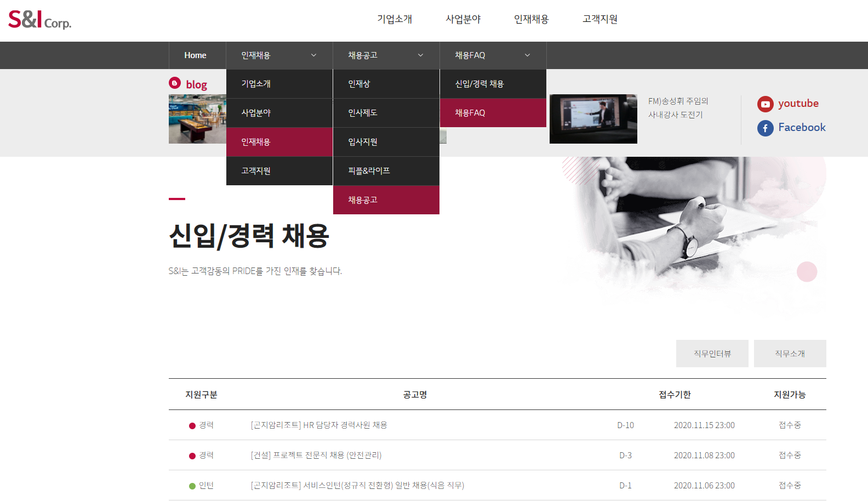
Task: Select highlighted 채용FAQ dropdown item
Action: coord(493,113)
